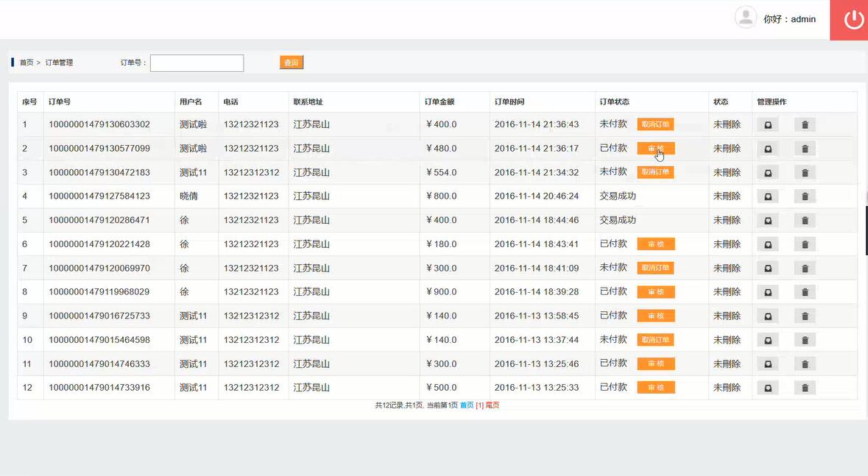Open detail icon for order 10000001479120221428
Image resolution: width=868 pixels, height=476 pixels.
(768, 244)
